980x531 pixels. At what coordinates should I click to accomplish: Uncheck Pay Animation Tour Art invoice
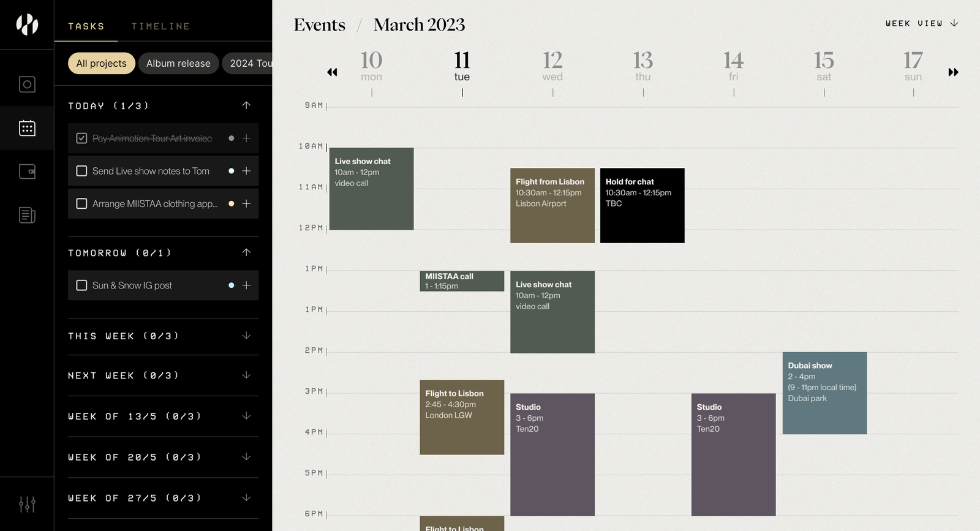coord(81,138)
